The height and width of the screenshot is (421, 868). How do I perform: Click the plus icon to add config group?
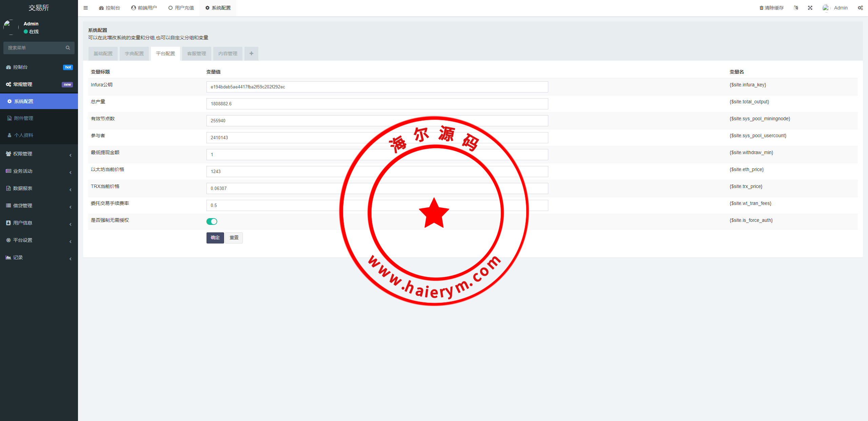251,54
